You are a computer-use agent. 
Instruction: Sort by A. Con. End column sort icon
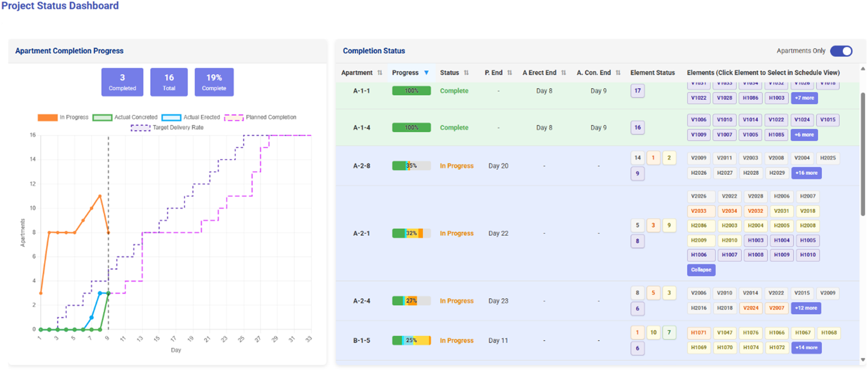(x=618, y=73)
